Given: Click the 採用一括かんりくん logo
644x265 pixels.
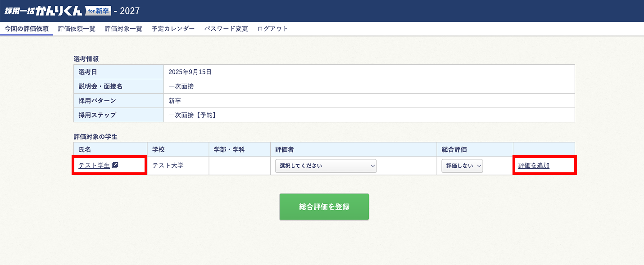Looking at the screenshot, I should (x=44, y=11).
